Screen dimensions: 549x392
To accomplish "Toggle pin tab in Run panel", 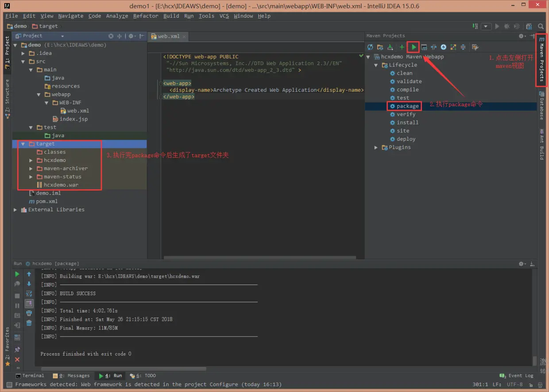I will click(17, 350).
